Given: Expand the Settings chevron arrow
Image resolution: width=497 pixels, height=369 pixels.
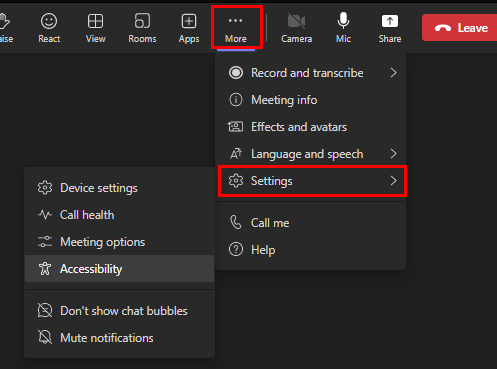Looking at the screenshot, I should [394, 181].
